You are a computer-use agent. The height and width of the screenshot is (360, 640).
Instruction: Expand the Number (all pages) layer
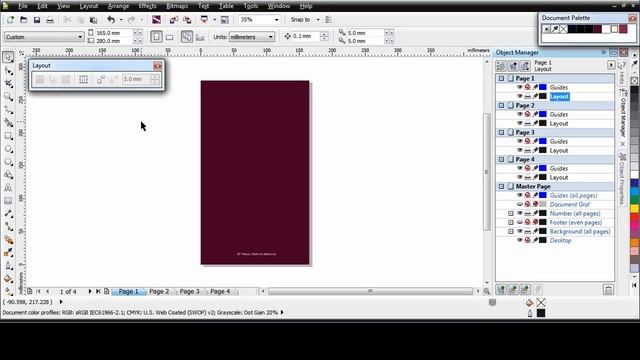pyautogui.click(x=511, y=213)
